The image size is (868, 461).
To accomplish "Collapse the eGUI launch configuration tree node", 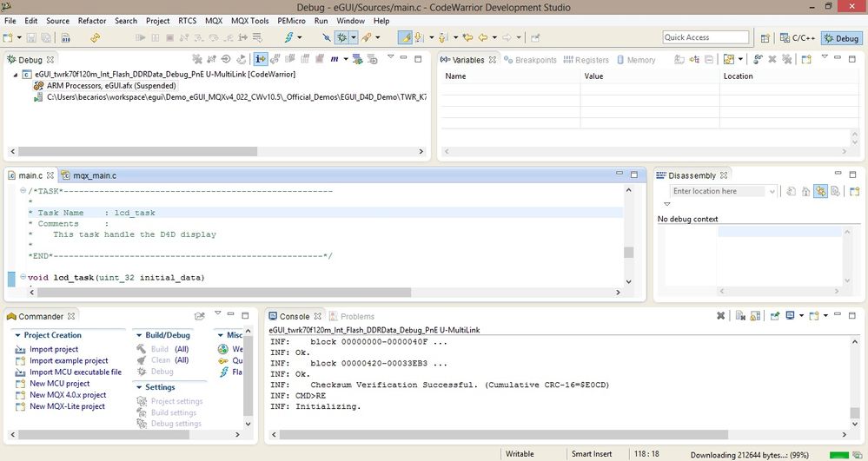I will click(x=16, y=74).
